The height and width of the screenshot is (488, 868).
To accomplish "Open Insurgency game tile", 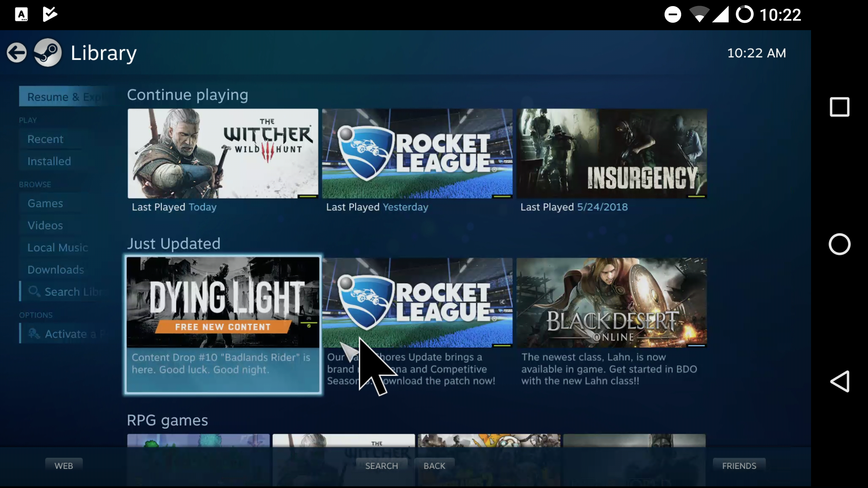I will point(612,154).
